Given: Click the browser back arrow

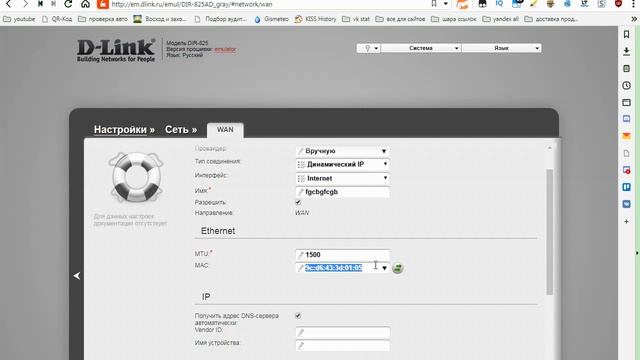Looking at the screenshot, I should 9,4.
